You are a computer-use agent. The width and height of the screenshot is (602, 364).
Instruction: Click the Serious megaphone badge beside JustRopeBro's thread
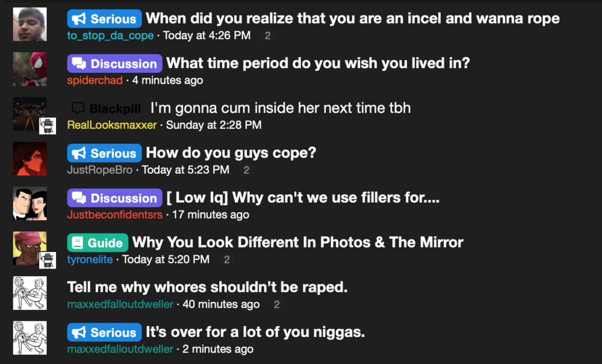[104, 153]
